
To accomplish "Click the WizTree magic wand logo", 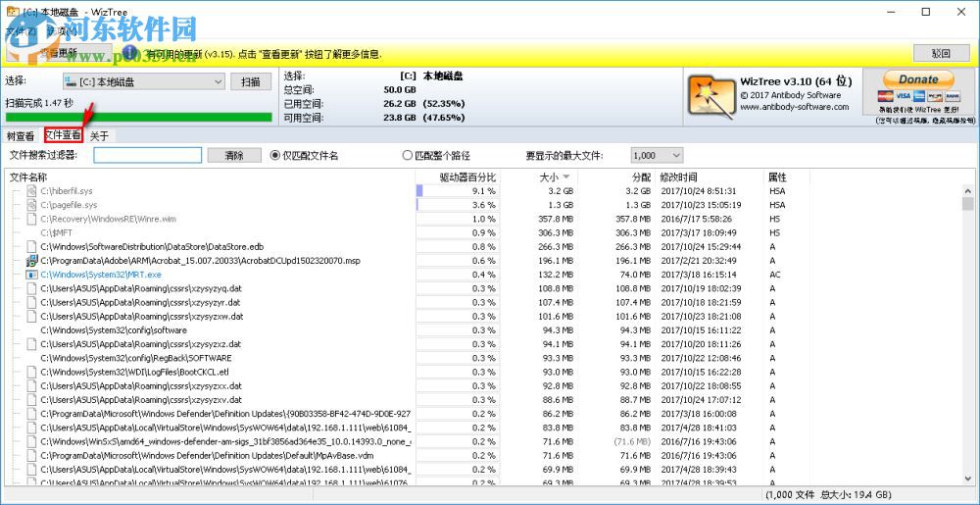I will pos(711,96).
